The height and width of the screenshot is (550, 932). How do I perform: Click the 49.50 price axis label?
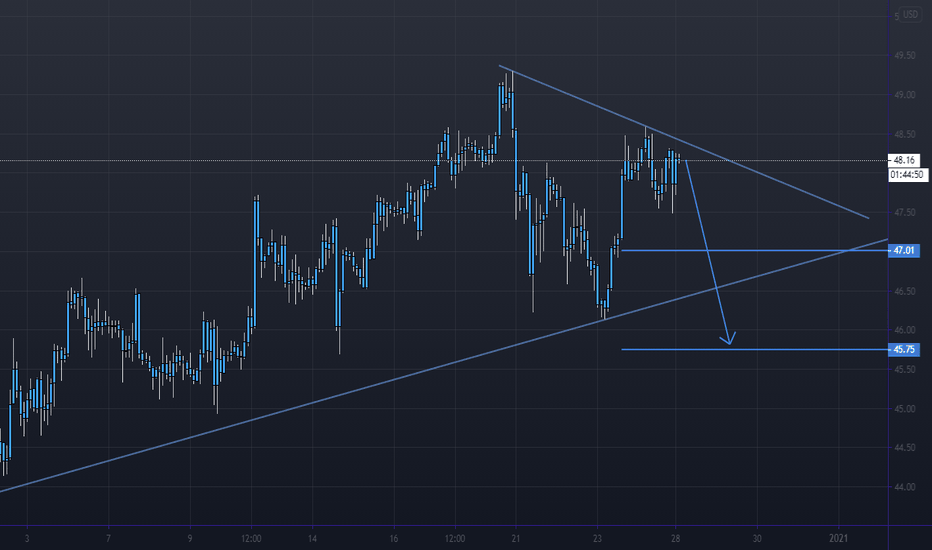coord(905,55)
